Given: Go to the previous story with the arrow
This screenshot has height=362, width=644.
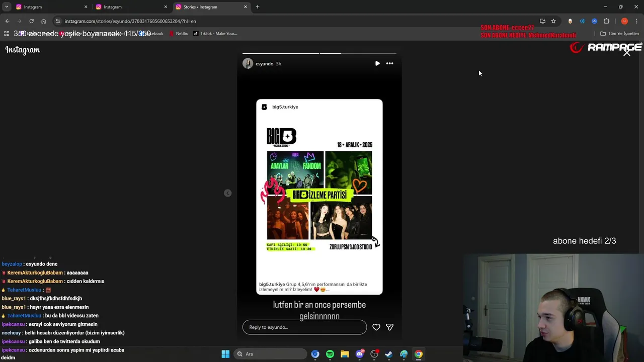Looking at the screenshot, I should coord(227,193).
